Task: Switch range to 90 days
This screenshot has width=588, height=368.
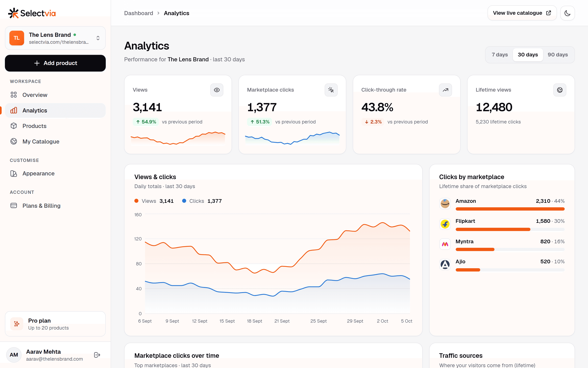Action: pos(558,55)
